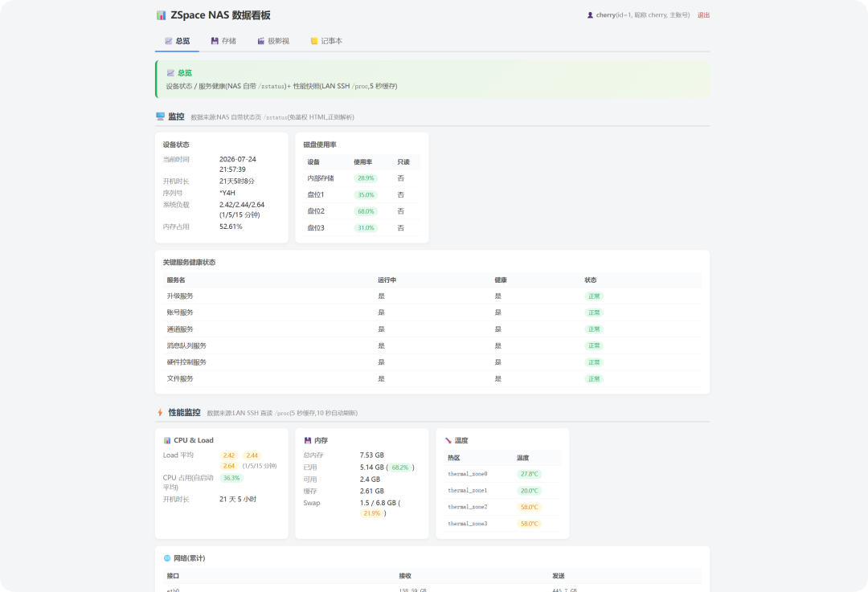The image size is (868, 592).
Task: Click the chart icon in the green 总览 banner
Action: point(170,73)
